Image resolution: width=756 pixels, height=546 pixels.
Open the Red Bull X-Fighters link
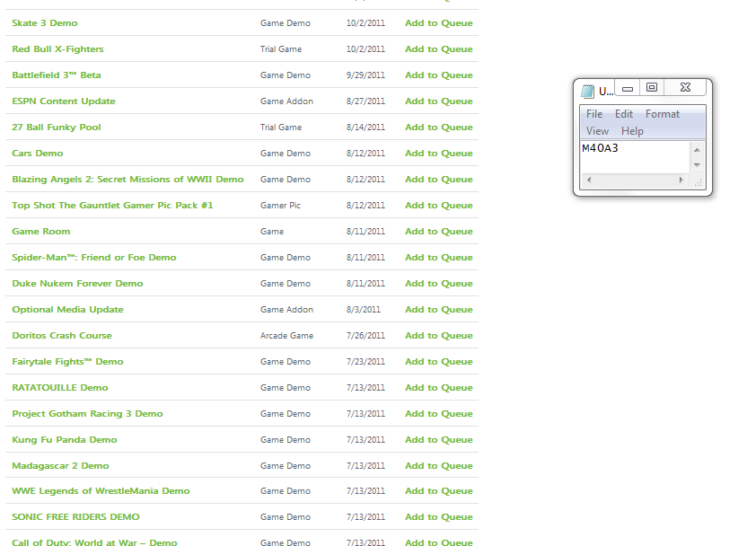[57, 49]
